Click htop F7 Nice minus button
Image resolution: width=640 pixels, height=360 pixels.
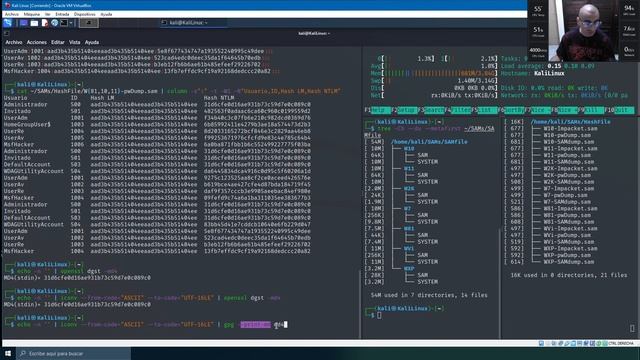[538, 110]
